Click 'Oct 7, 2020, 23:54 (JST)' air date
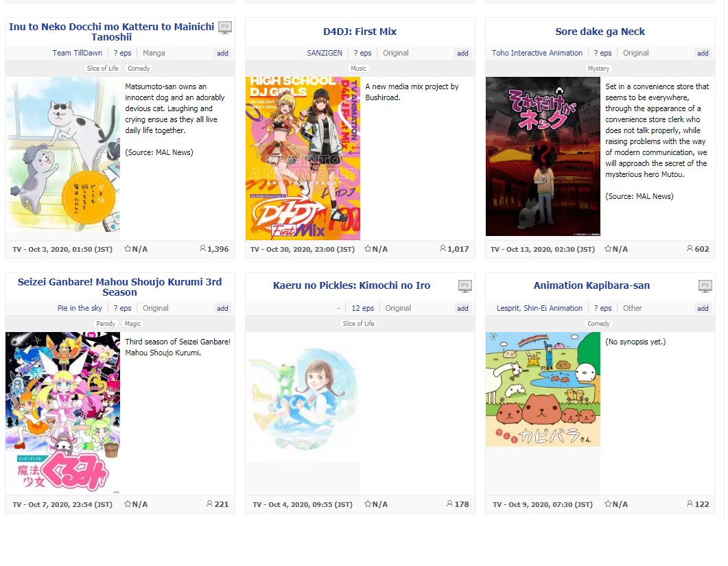The image size is (728, 566). click(x=70, y=504)
